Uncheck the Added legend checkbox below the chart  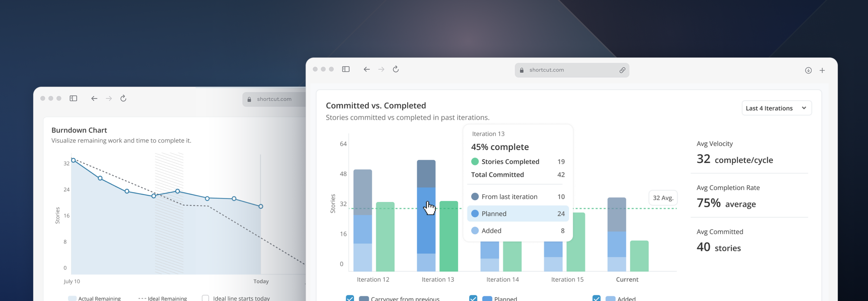(x=596, y=298)
